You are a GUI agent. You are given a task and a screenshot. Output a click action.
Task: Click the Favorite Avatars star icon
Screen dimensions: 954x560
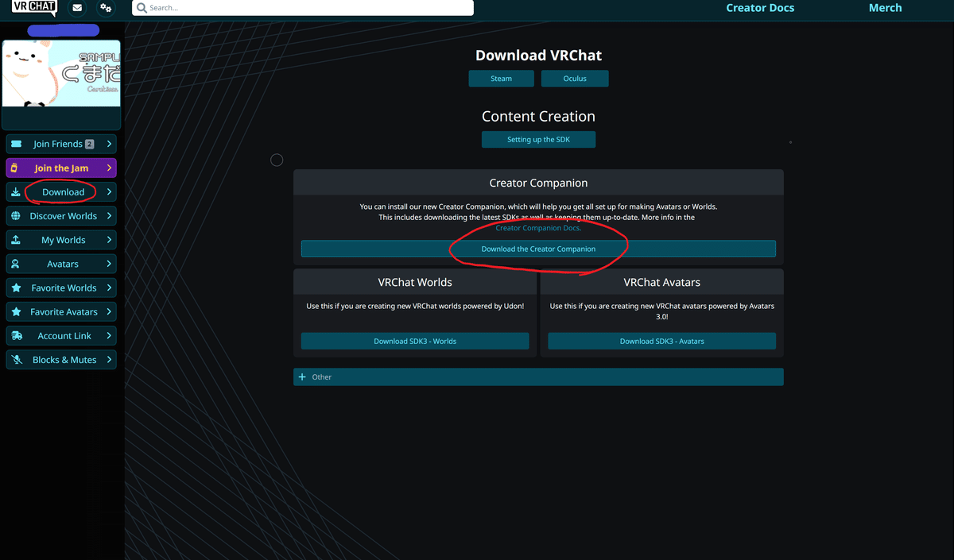point(16,311)
